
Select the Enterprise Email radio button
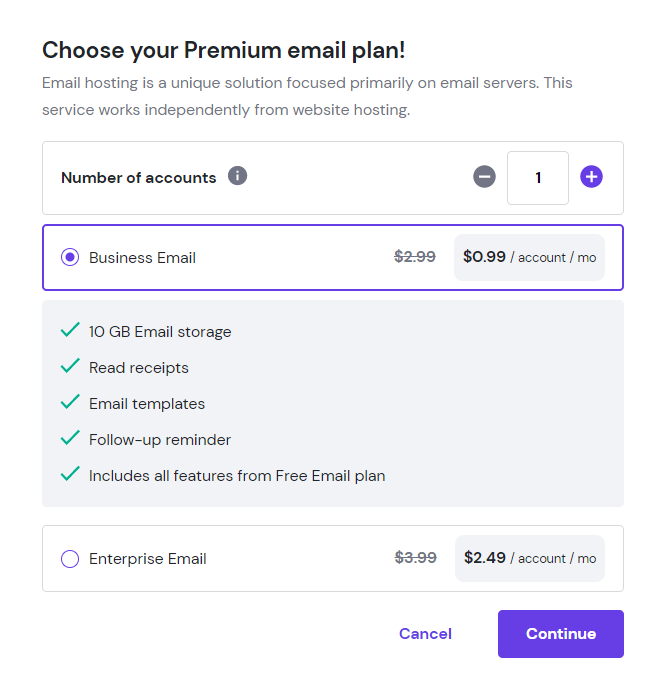click(x=70, y=559)
